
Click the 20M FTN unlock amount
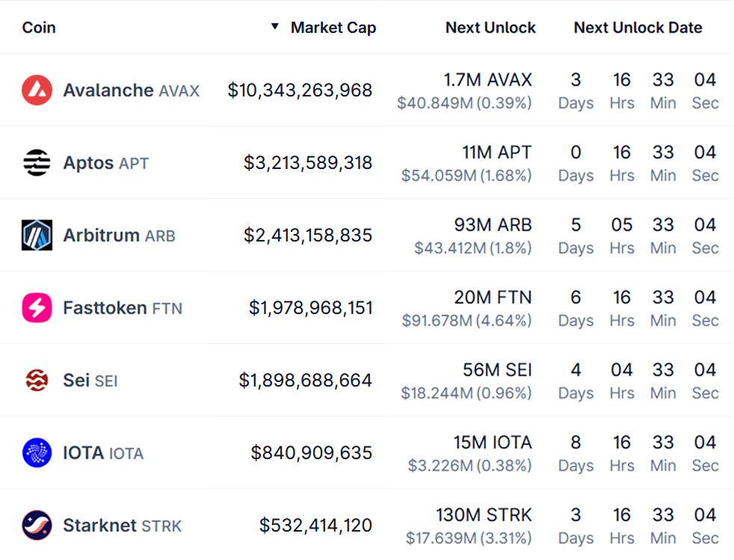click(493, 298)
